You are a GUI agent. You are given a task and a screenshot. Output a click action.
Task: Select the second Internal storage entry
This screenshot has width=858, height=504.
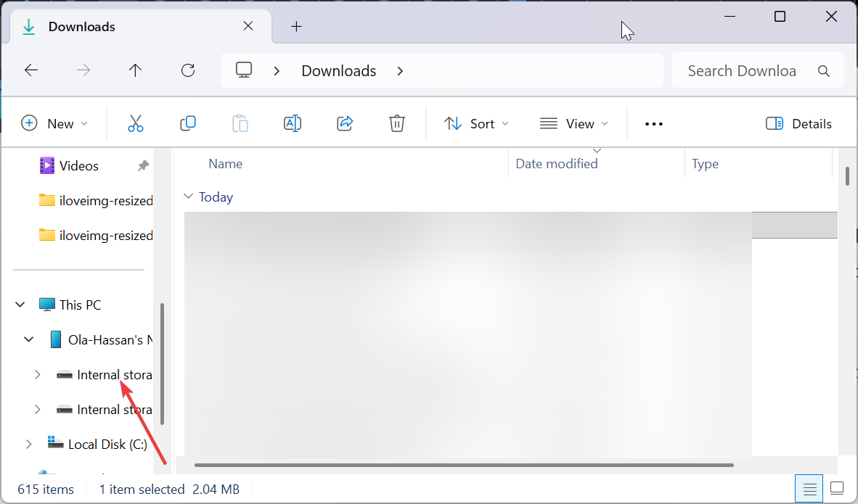click(x=105, y=410)
